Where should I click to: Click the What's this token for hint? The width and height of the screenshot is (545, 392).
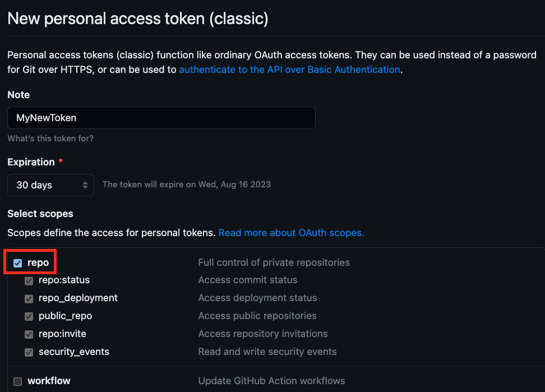pyautogui.click(x=50, y=138)
